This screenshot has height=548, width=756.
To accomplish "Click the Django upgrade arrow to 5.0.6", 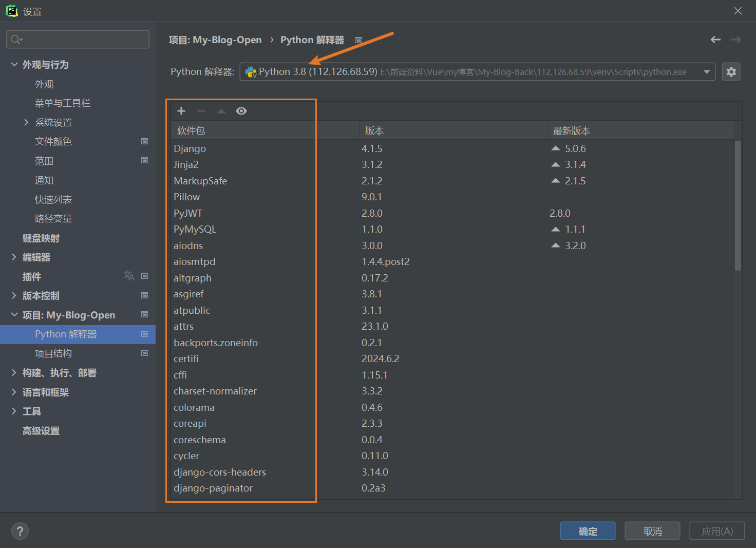I will (x=555, y=148).
